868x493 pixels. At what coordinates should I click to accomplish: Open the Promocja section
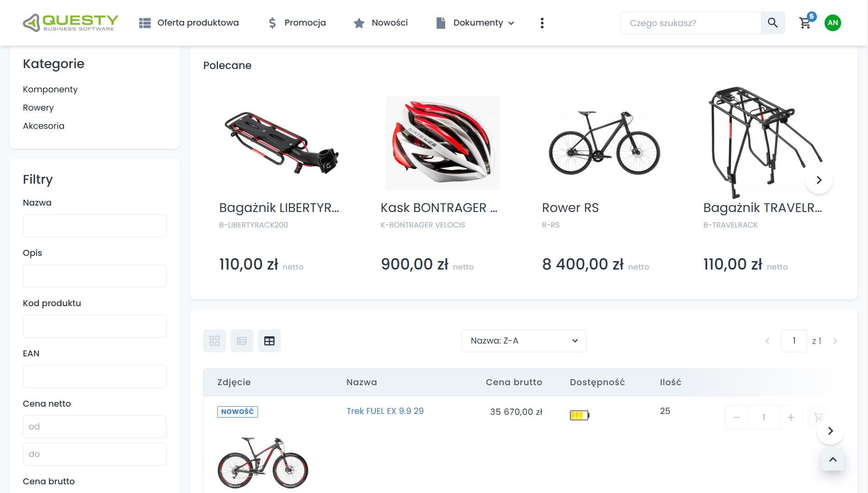coord(297,23)
